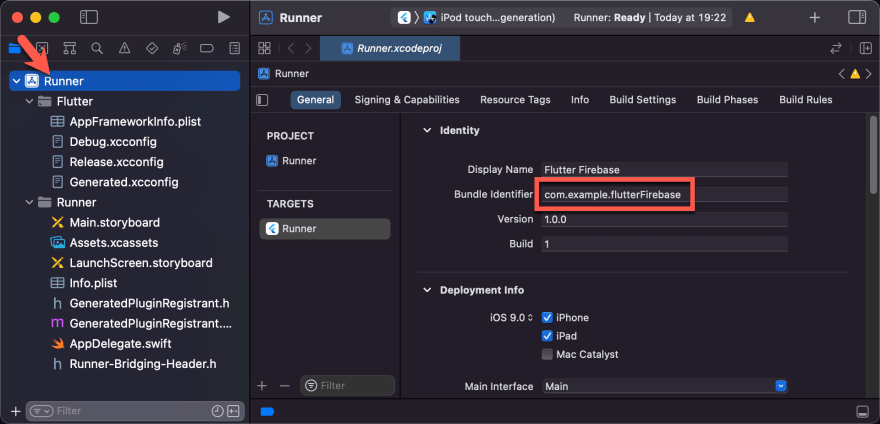The width and height of the screenshot is (880, 424).
Task: Switch to Build Phases tab
Action: (727, 100)
